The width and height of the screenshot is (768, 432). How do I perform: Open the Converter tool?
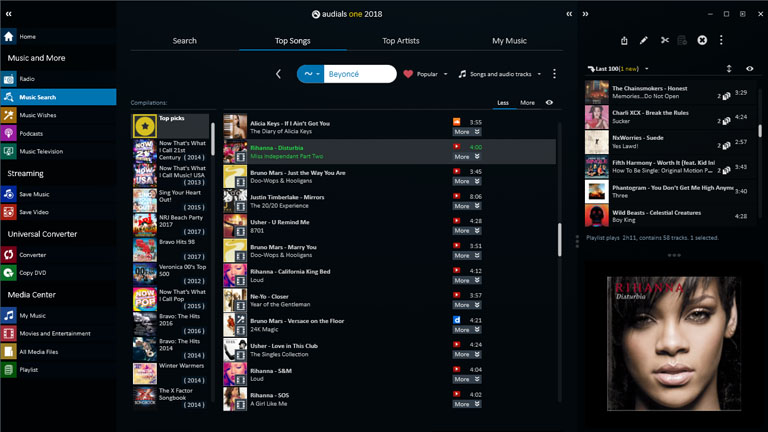pyautogui.click(x=58, y=255)
